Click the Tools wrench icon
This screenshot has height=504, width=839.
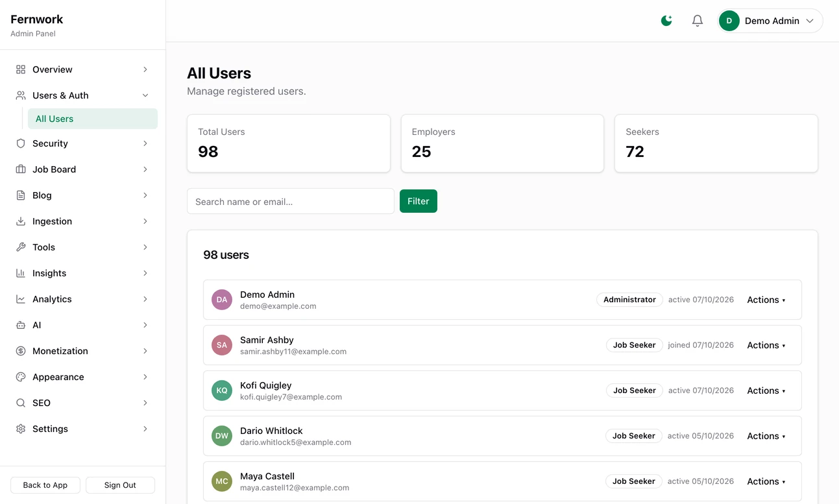21,247
